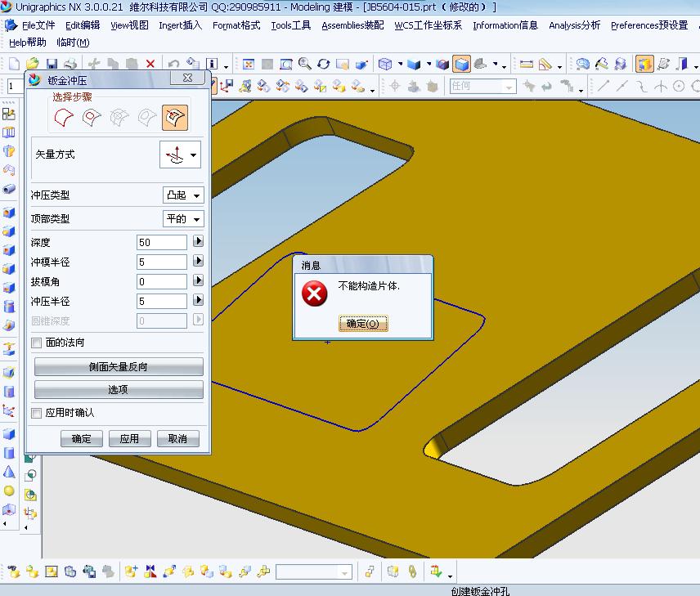Open the Insert插入 menu
The image size is (700, 596).
(x=181, y=25)
